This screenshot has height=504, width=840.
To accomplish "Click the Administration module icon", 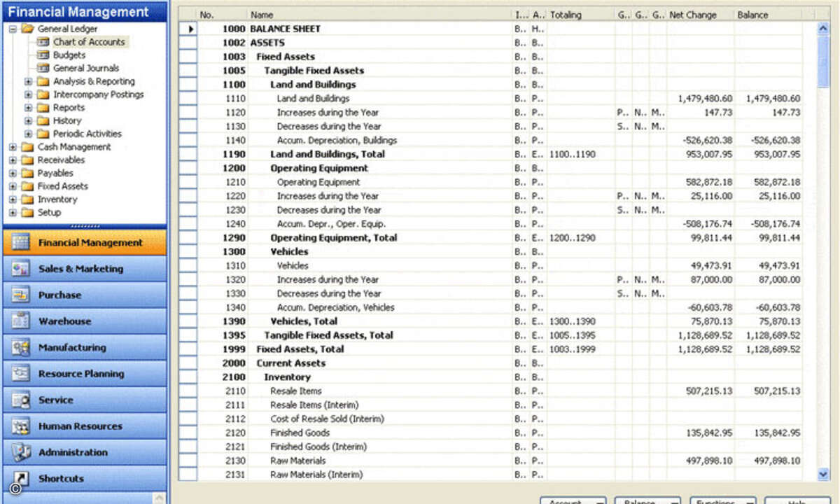I will [20, 452].
